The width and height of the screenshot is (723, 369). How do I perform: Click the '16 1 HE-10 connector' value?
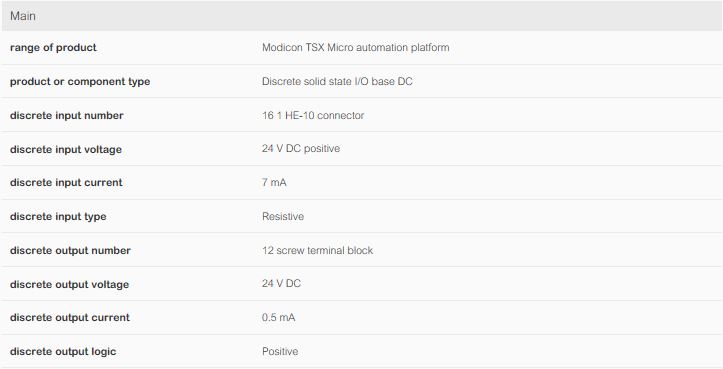pyautogui.click(x=313, y=115)
